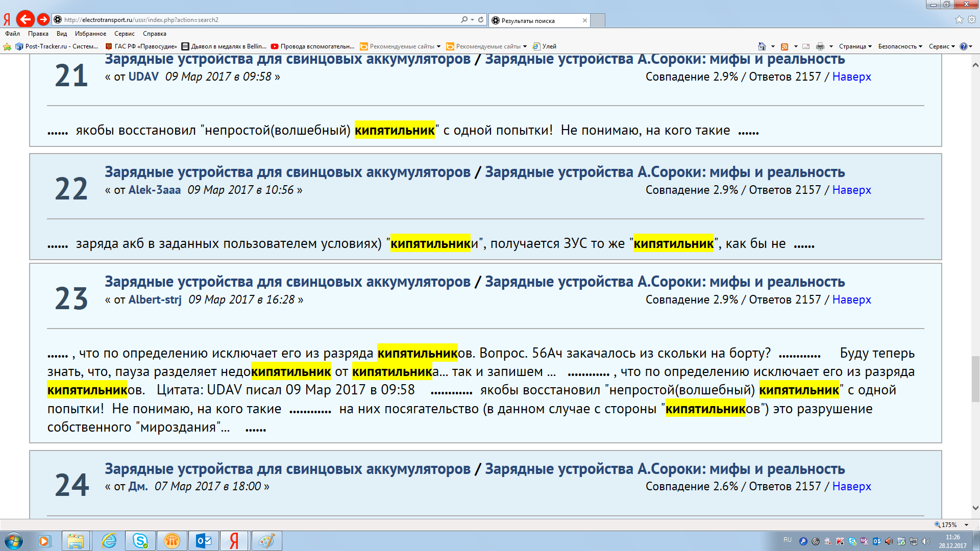Open the Favorites star icon

click(x=959, y=19)
